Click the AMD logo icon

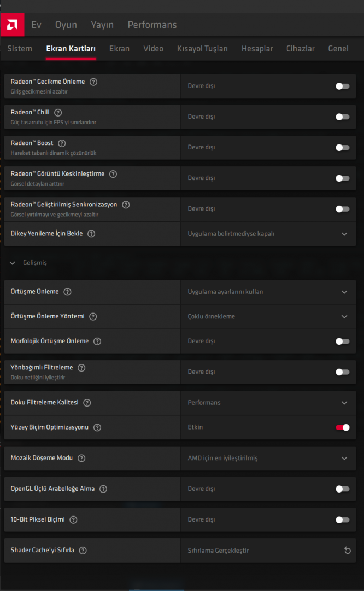click(x=12, y=25)
